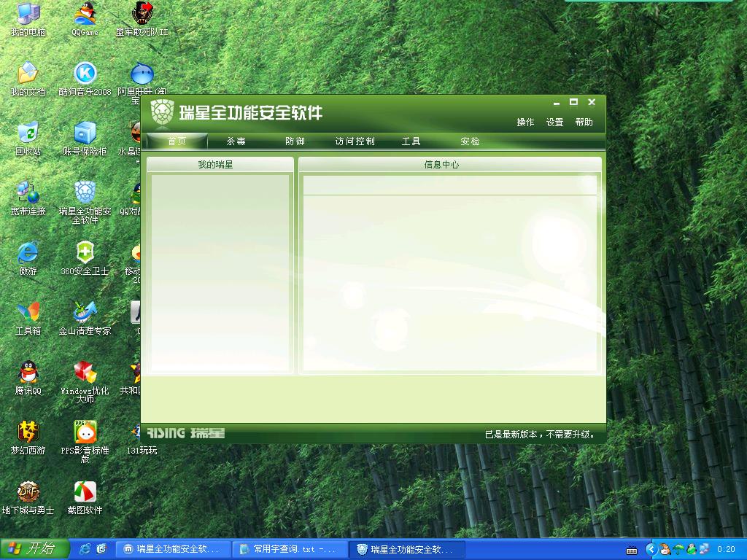Image resolution: width=747 pixels, height=560 pixels.
Task: Open the 防御 tab
Action: coord(295,141)
